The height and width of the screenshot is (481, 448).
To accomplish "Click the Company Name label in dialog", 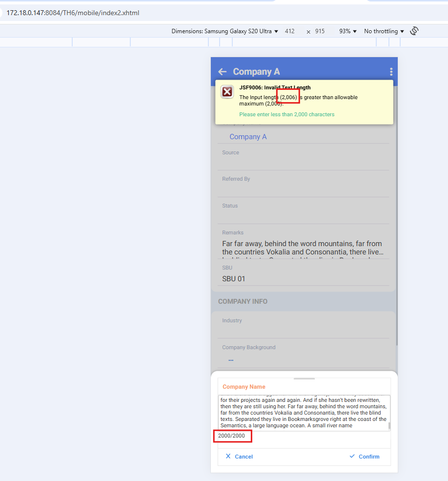I will pos(244,387).
